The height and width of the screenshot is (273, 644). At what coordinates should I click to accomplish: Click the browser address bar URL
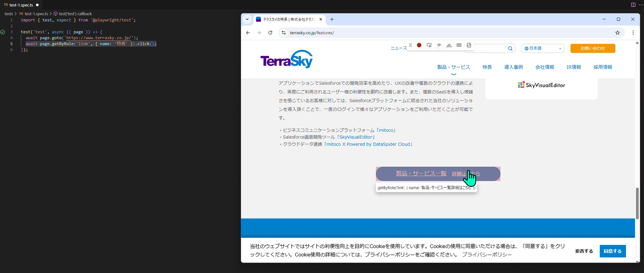312,33
